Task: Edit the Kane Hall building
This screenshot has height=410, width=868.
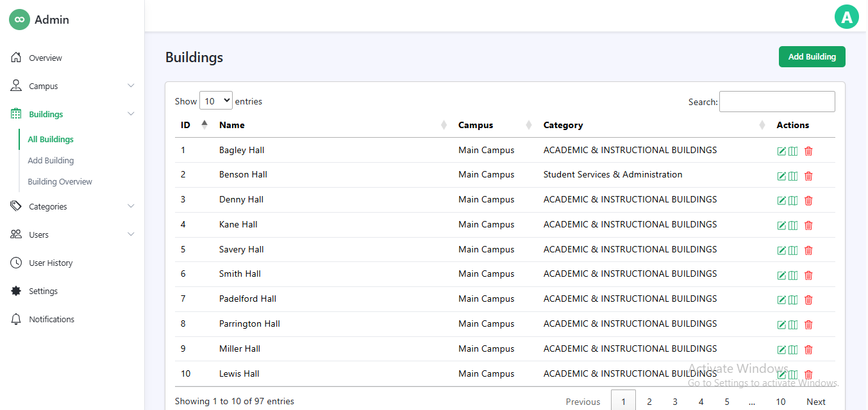Action: pyautogui.click(x=781, y=225)
